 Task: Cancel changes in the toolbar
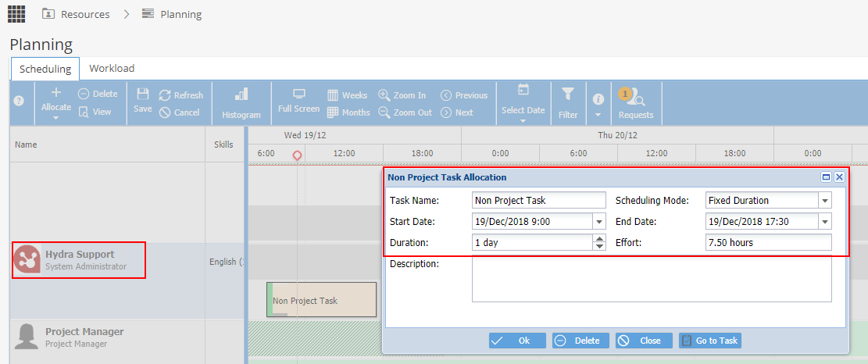coord(180,112)
